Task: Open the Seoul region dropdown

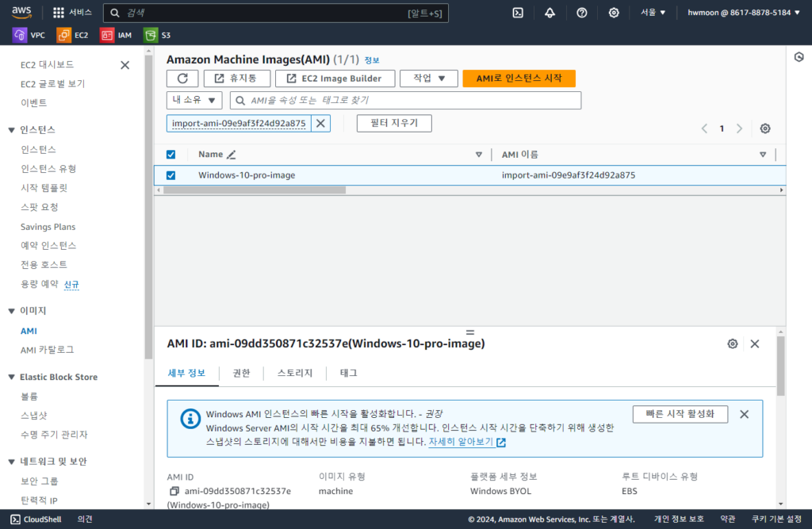Action: [x=653, y=13]
